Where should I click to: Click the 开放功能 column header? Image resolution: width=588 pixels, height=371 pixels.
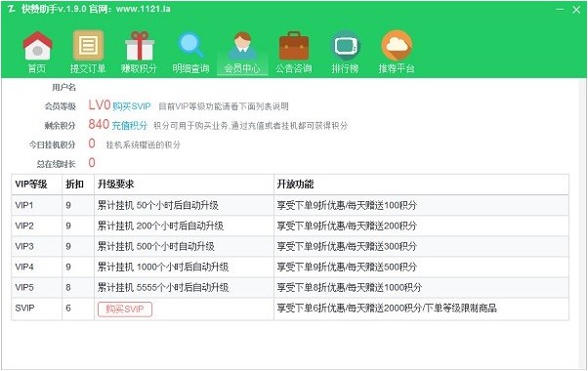[422, 185]
